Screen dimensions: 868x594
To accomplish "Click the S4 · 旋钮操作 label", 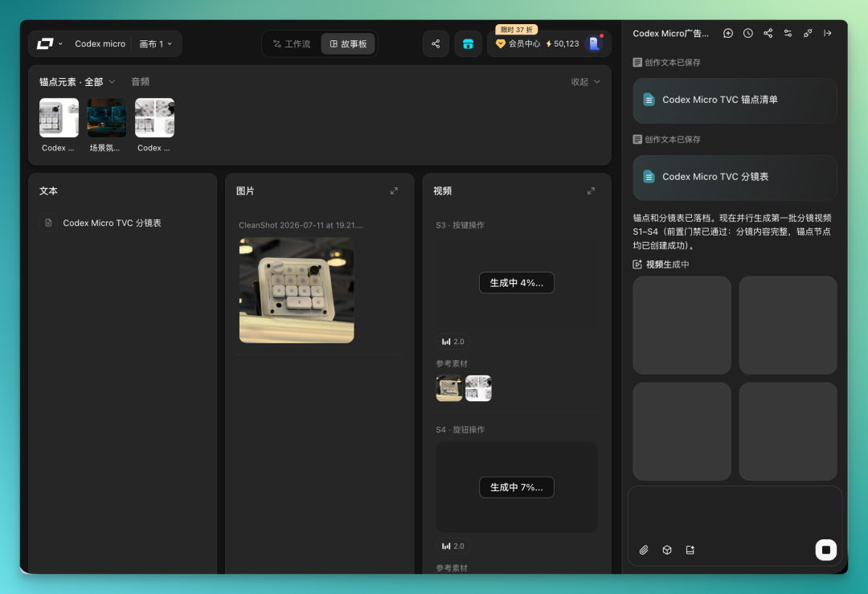I will [x=460, y=429].
